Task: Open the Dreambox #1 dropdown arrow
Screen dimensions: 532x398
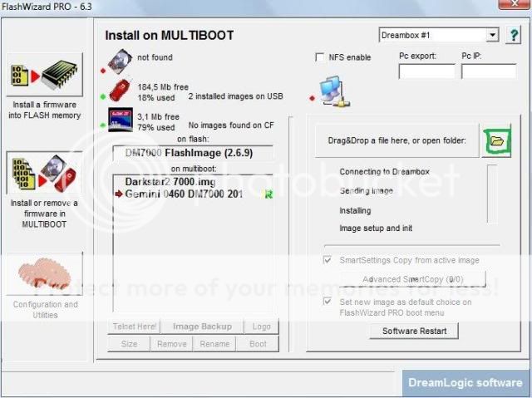Action: point(492,35)
